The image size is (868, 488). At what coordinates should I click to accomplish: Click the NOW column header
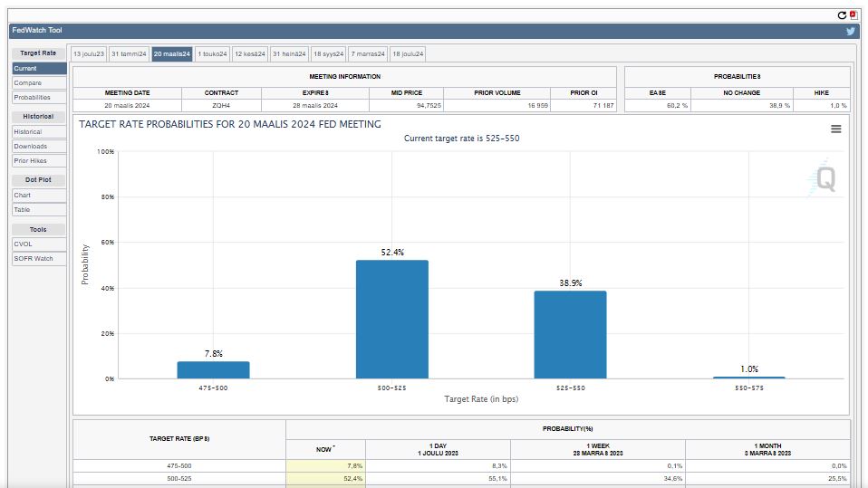click(325, 449)
